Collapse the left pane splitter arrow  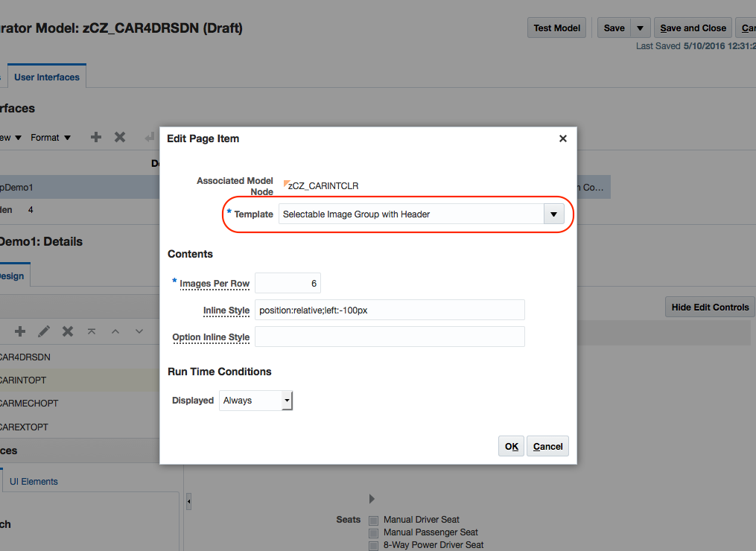[188, 503]
